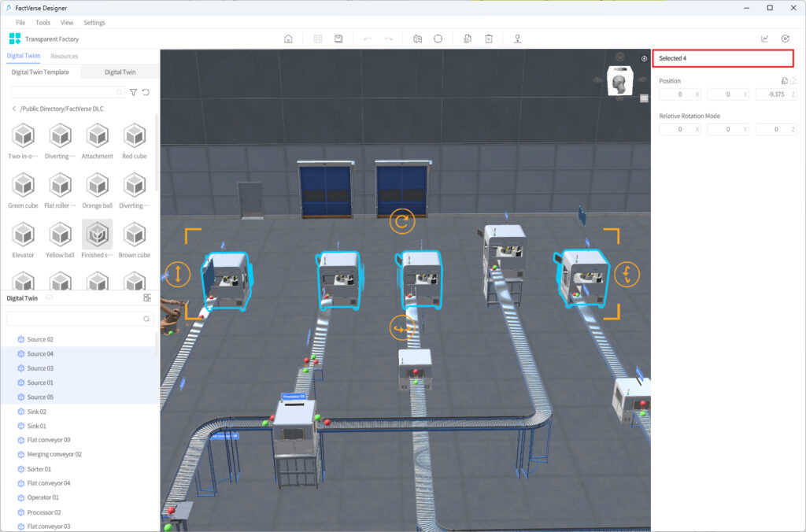Click the building scene icon in the toolbar
The width and height of the screenshot is (806, 532).
[417, 39]
